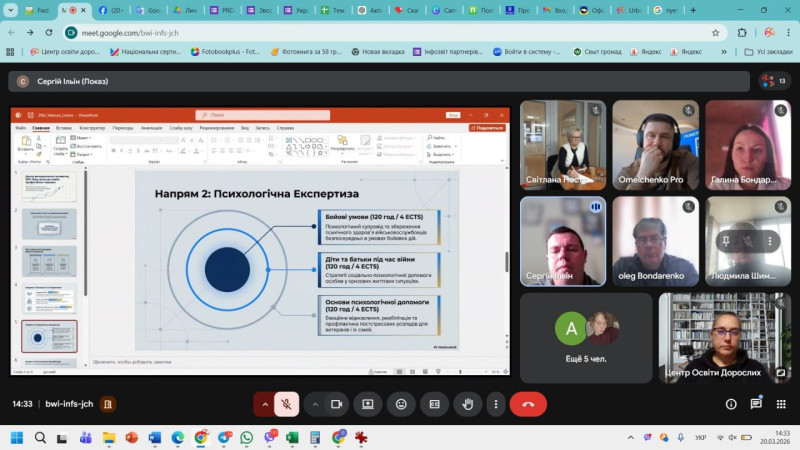800x450 pixels.
Task: Open the emoji reactions button
Action: [x=401, y=404]
